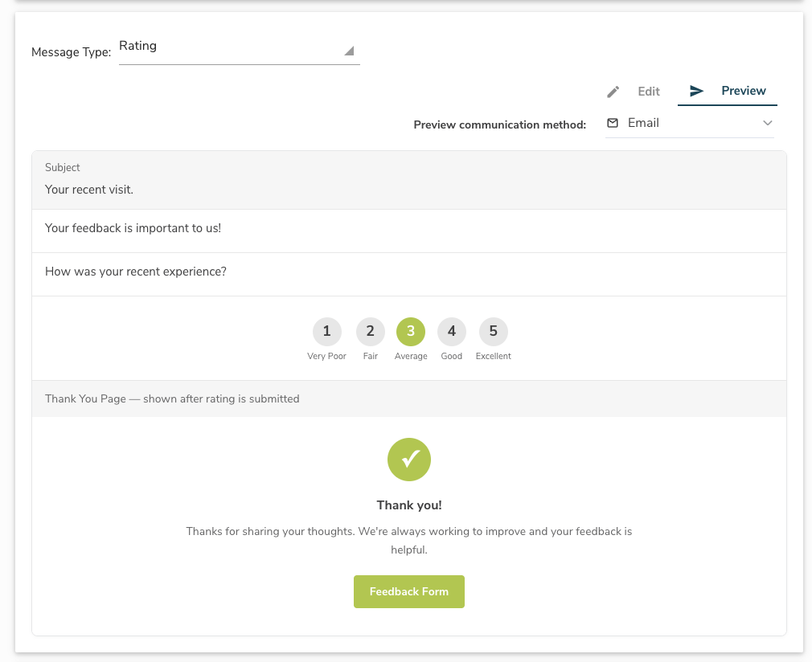Choose rating 4 Good
The image size is (812, 662).
[x=452, y=331]
